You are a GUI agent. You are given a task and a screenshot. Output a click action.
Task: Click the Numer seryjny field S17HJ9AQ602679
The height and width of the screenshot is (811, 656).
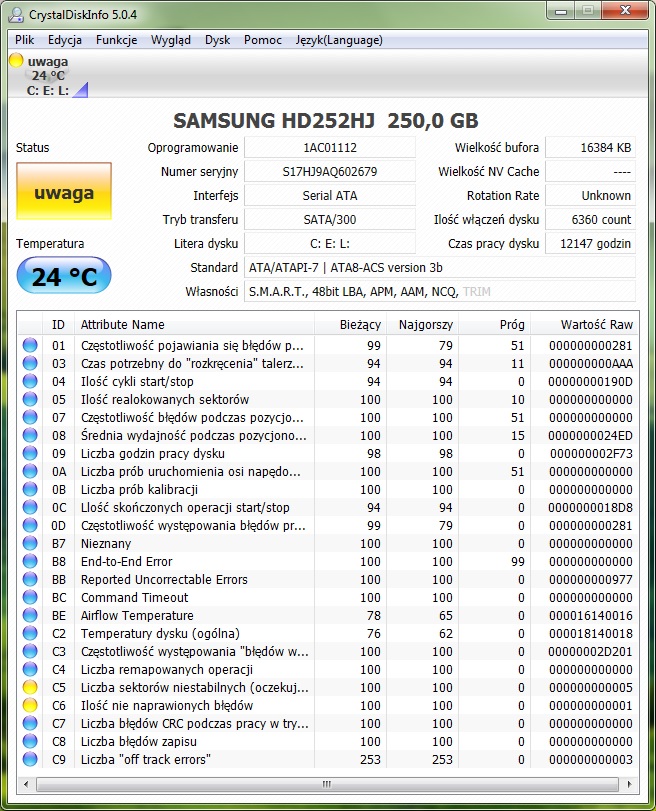(330, 172)
